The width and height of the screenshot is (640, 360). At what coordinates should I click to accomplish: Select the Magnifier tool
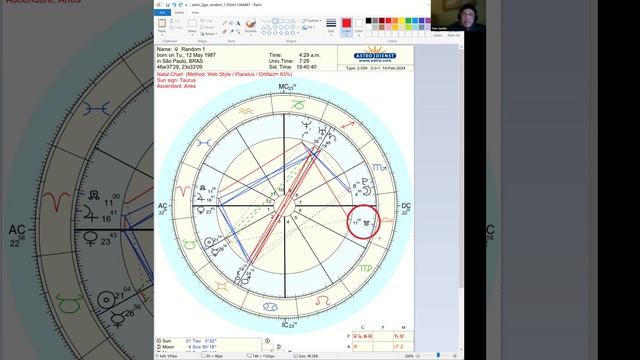[238, 31]
